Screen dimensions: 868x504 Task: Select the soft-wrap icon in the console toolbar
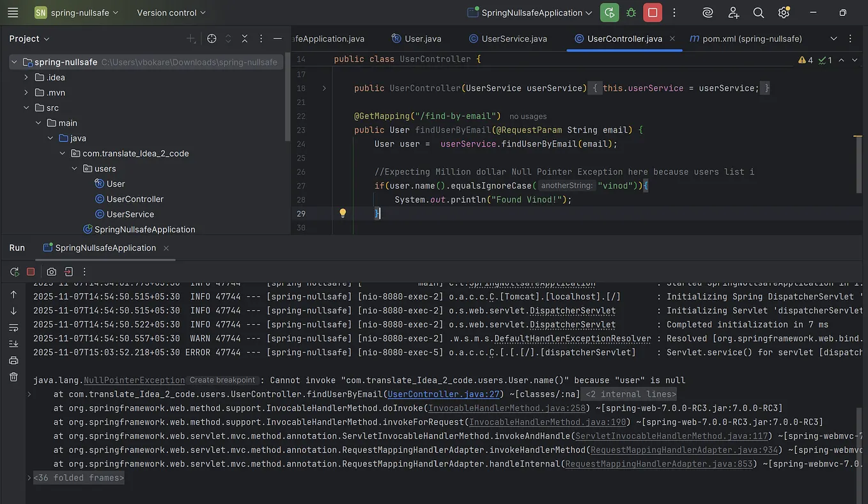14,328
